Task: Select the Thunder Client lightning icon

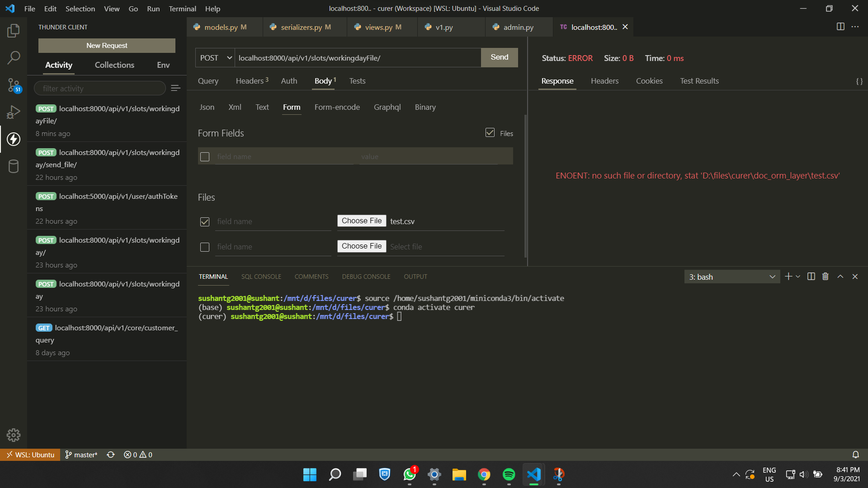Action: click(x=14, y=139)
